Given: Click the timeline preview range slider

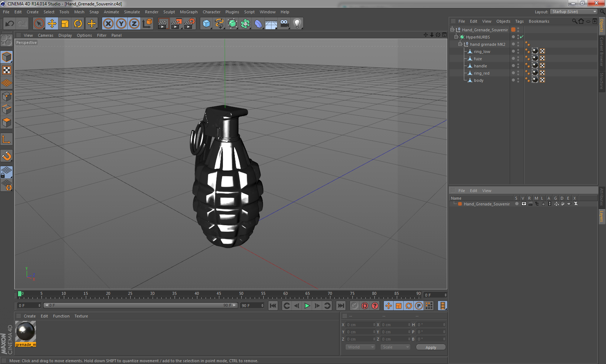Looking at the screenshot, I should point(141,305).
